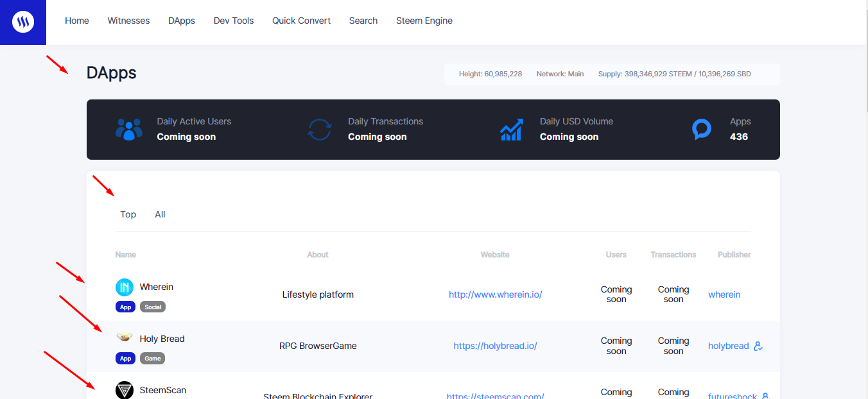Click the Steem Blockchain Explorer description
This screenshot has height=399, width=868.
(318, 396)
